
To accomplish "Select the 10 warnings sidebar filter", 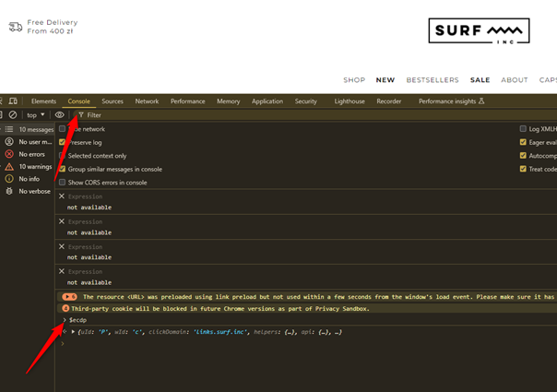I will pyautogui.click(x=35, y=167).
